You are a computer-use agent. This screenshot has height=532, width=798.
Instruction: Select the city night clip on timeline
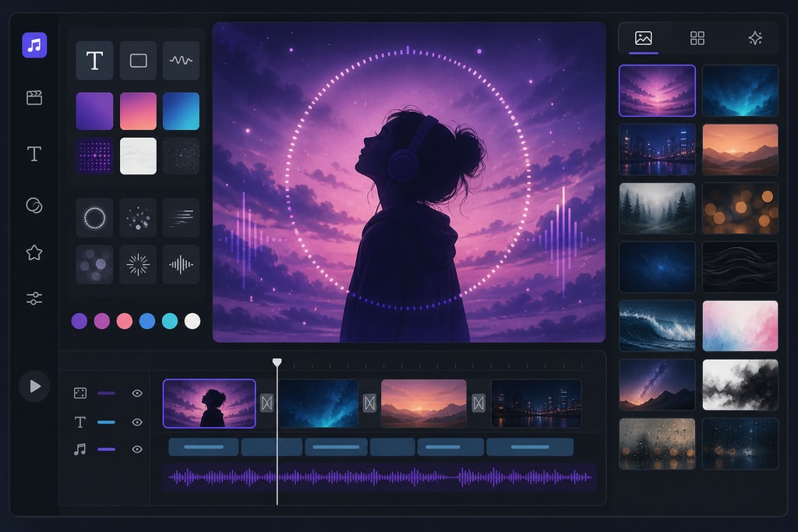pyautogui.click(x=536, y=403)
